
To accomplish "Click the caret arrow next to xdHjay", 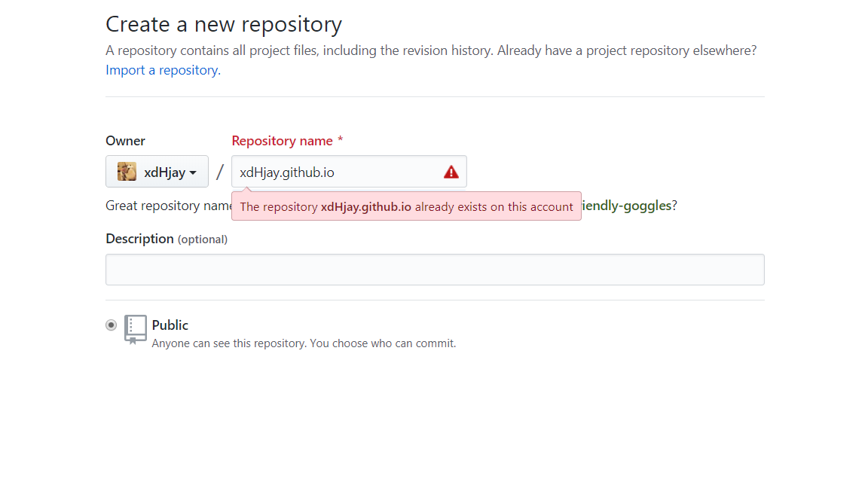I will (x=193, y=173).
